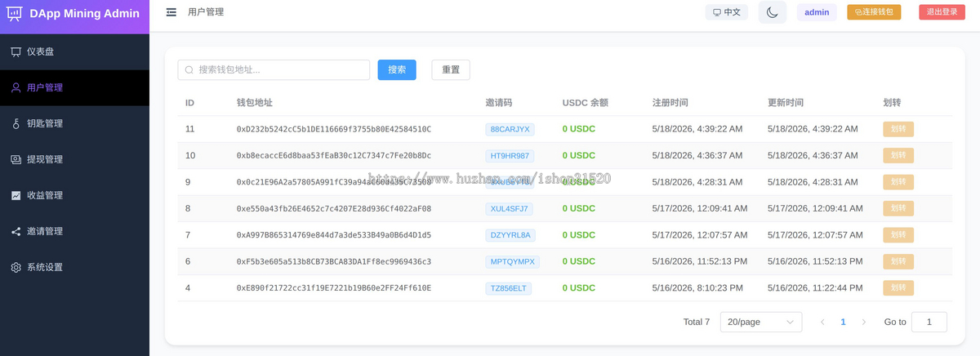Click invite code tag MPTQYMPX
The height and width of the screenshot is (356, 980).
click(512, 261)
